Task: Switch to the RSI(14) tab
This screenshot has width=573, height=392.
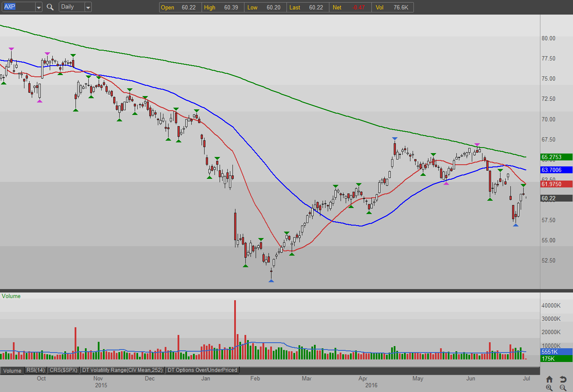Action: 36,370
